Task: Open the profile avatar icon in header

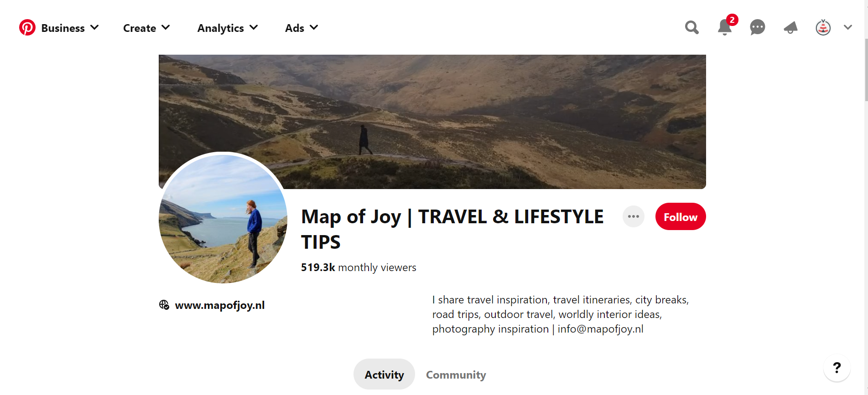Action: click(823, 28)
